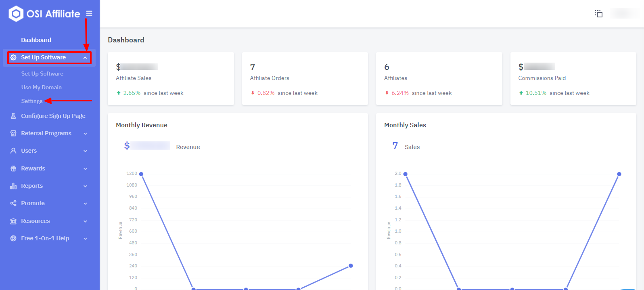Click the 6.24% change value
644x290 pixels.
(400, 93)
